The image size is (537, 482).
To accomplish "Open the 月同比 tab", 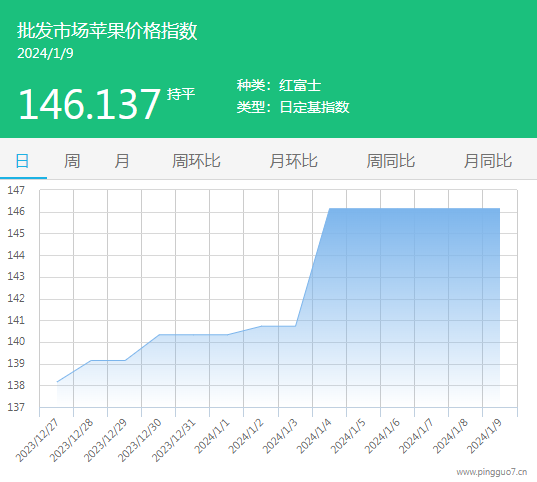I will 488,161.
